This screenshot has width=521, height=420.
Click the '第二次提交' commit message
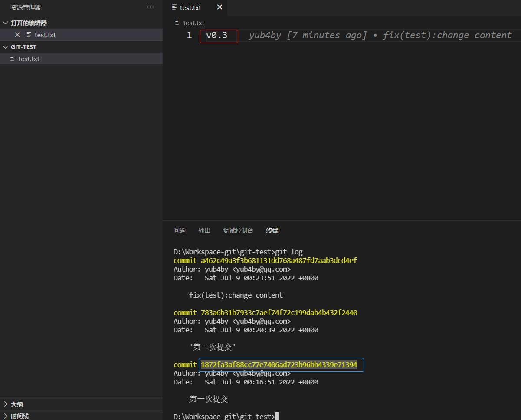(x=213, y=347)
